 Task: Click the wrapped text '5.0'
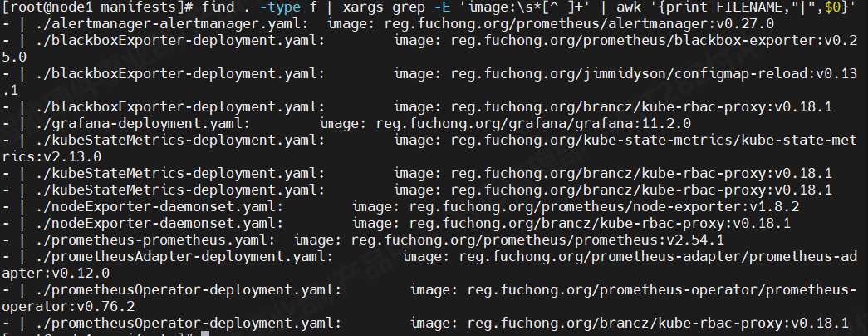click(x=14, y=57)
